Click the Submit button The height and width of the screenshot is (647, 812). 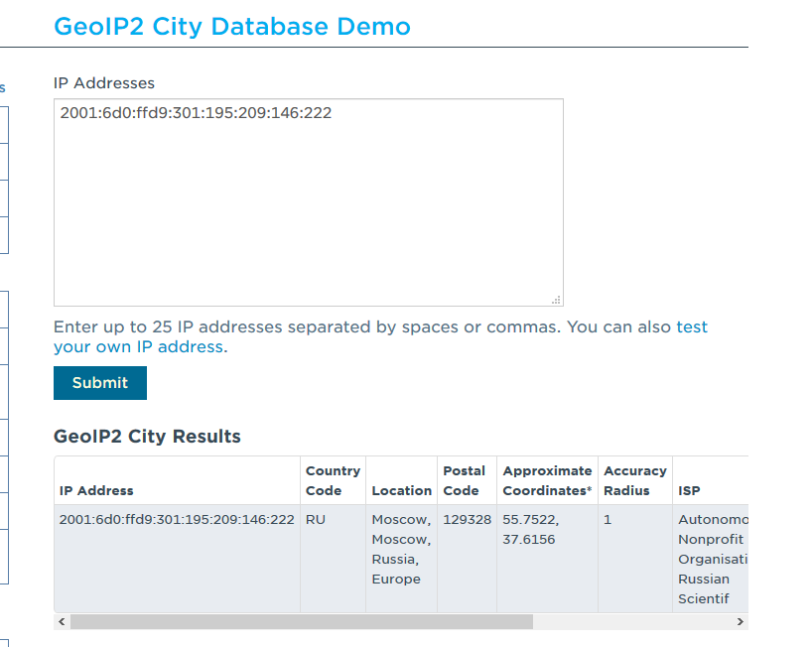(100, 383)
